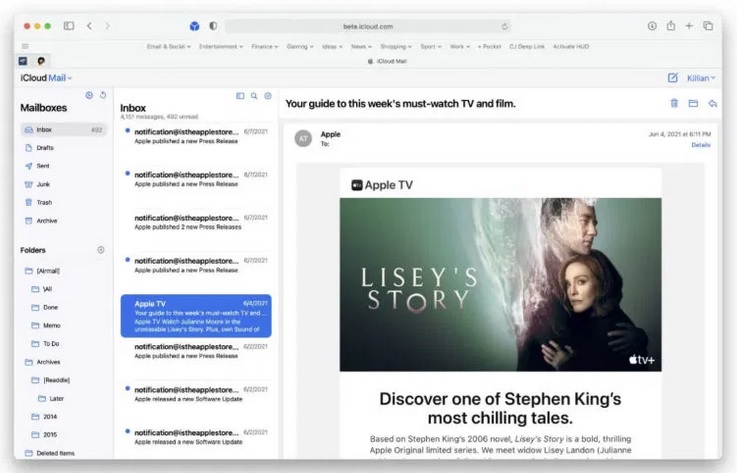
Task: Expand the Ideas bookmarks folder
Action: (332, 47)
